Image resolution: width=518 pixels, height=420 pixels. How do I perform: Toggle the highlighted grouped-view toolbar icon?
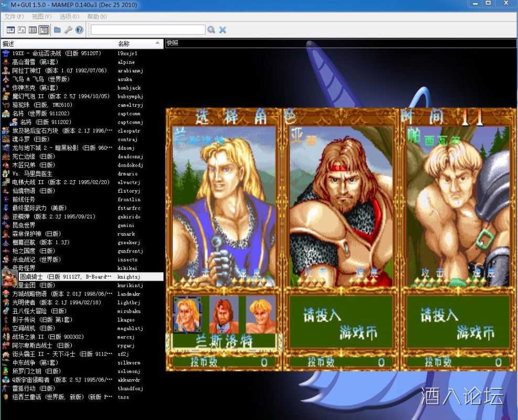[44, 30]
